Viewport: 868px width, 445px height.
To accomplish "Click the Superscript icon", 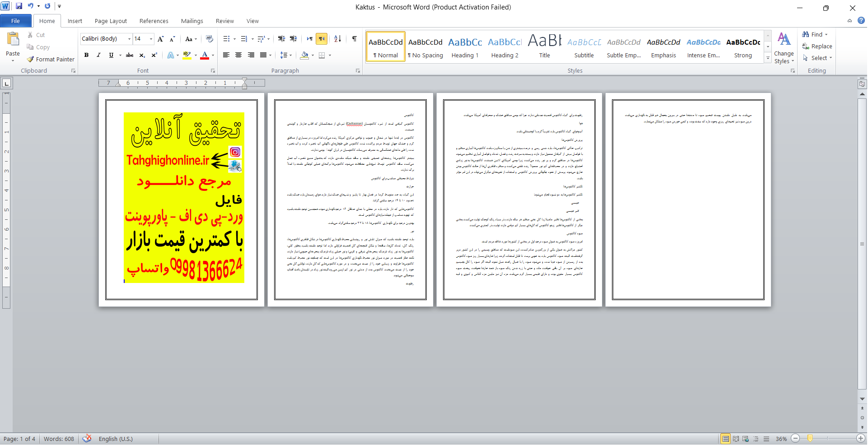I will 154,55.
